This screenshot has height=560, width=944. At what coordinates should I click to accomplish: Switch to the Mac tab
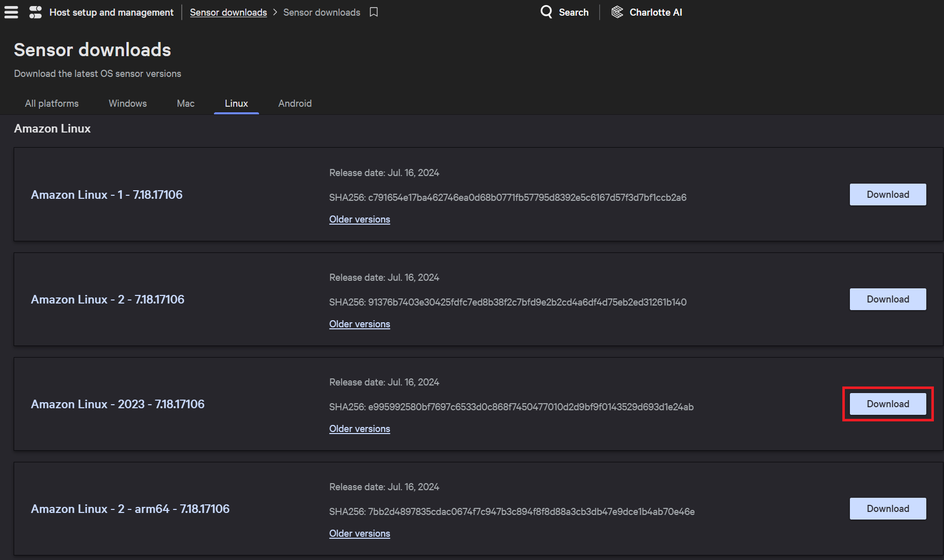pyautogui.click(x=186, y=103)
